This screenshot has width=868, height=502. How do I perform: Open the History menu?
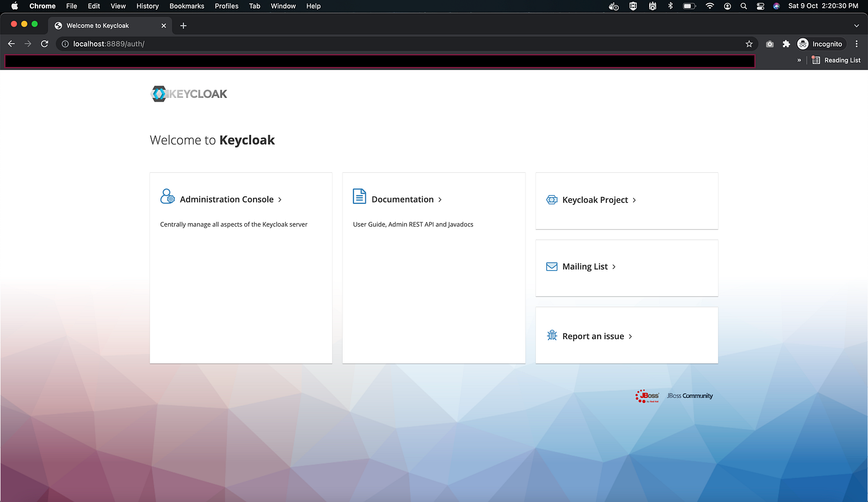(x=147, y=6)
